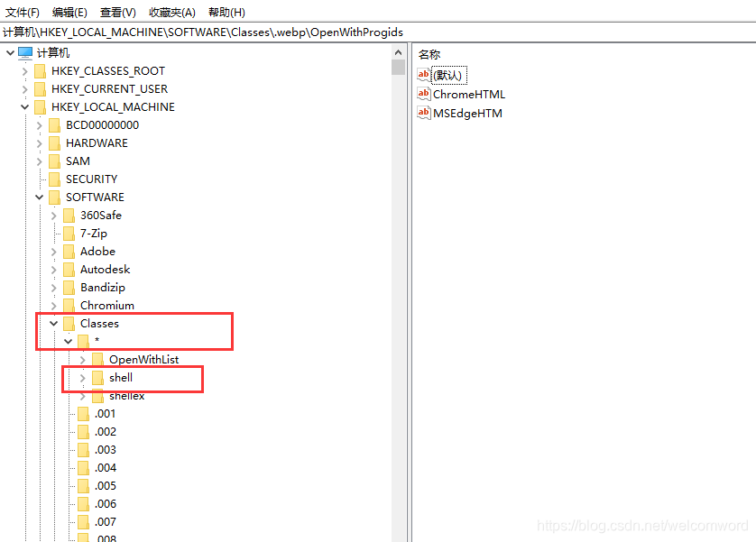
Task: Click SECURITY folder icon
Action: [x=54, y=179]
